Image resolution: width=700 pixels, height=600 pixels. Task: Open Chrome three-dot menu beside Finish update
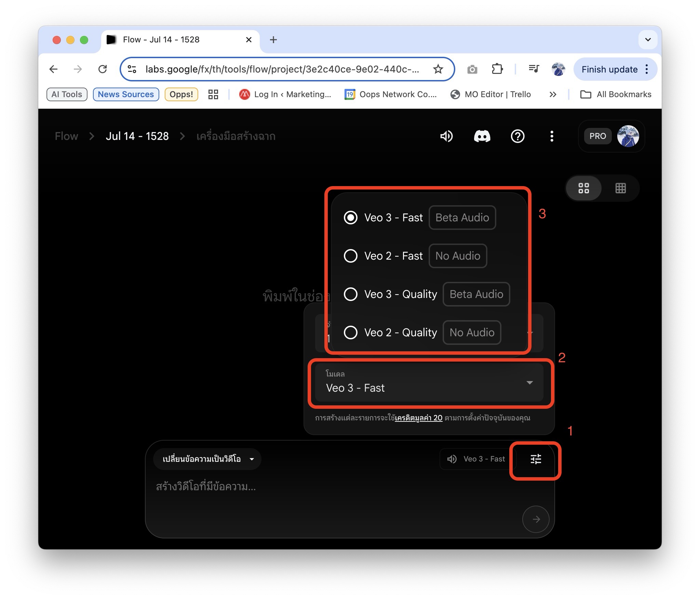coord(647,69)
